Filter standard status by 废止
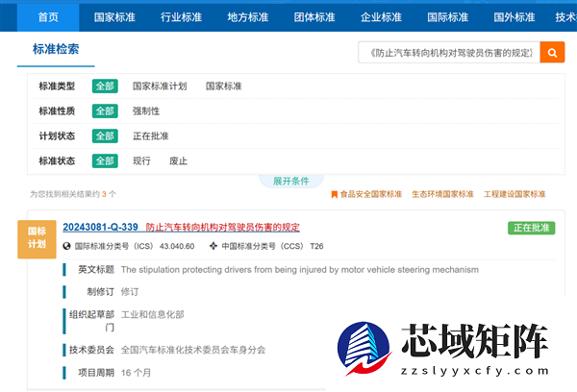 [178, 161]
